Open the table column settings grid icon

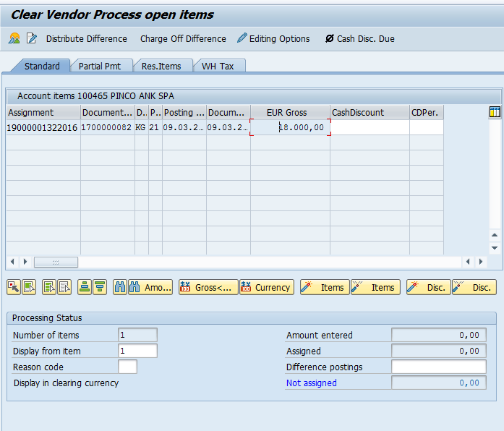[x=495, y=112]
